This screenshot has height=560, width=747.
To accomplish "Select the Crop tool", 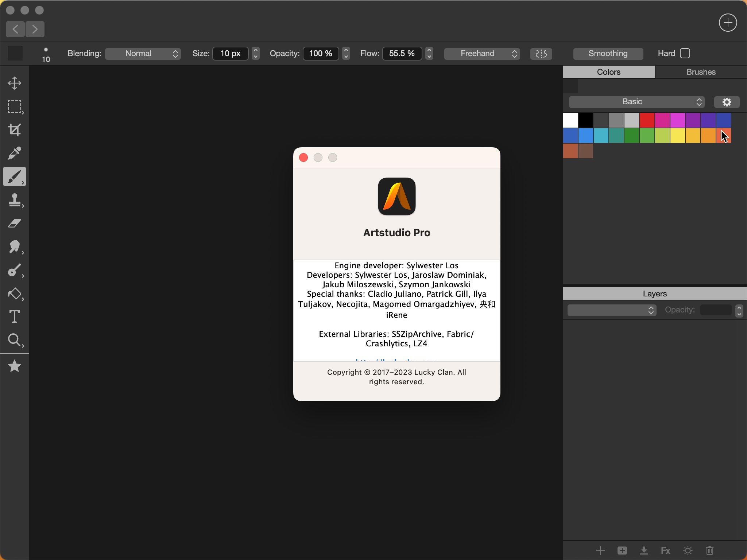I will (15, 130).
